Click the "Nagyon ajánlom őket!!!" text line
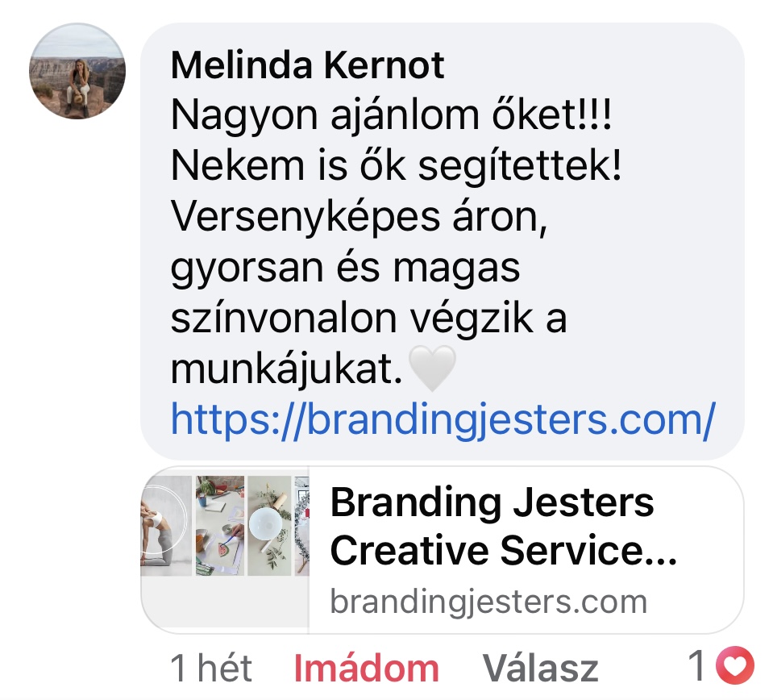Viewport: 773px width, 700px height. click(392, 115)
